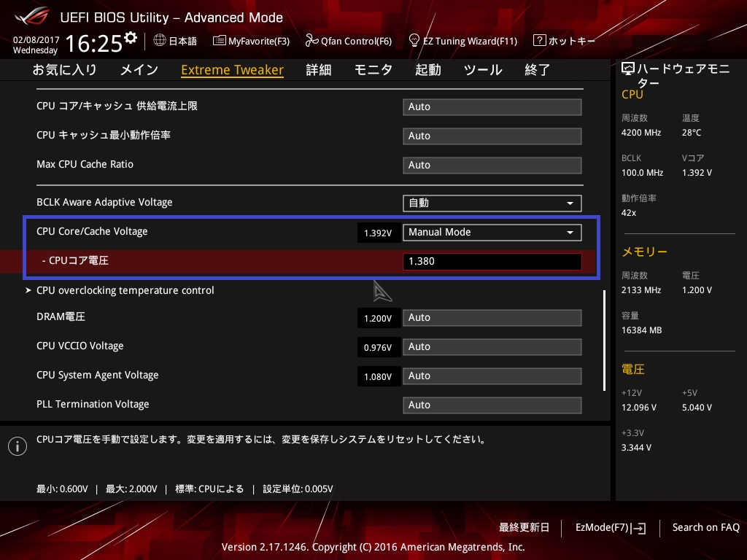The height and width of the screenshot is (560, 747).
Task: Click the 最大: 2.000V hint text
Action: coord(131,489)
